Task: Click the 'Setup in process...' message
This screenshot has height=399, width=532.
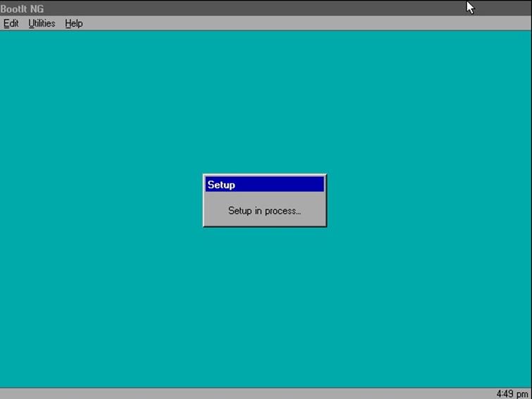Action: [264, 211]
